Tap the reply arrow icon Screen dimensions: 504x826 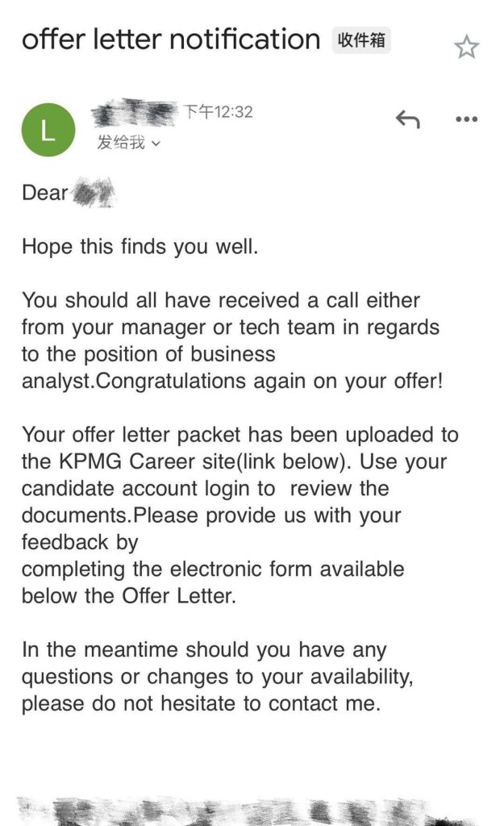[407, 119]
